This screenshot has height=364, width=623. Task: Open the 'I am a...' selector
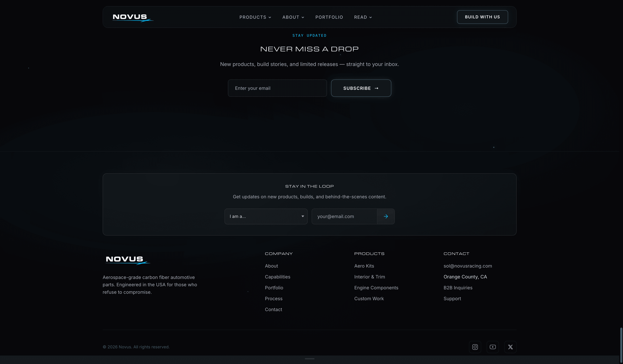pyautogui.click(x=266, y=217)
